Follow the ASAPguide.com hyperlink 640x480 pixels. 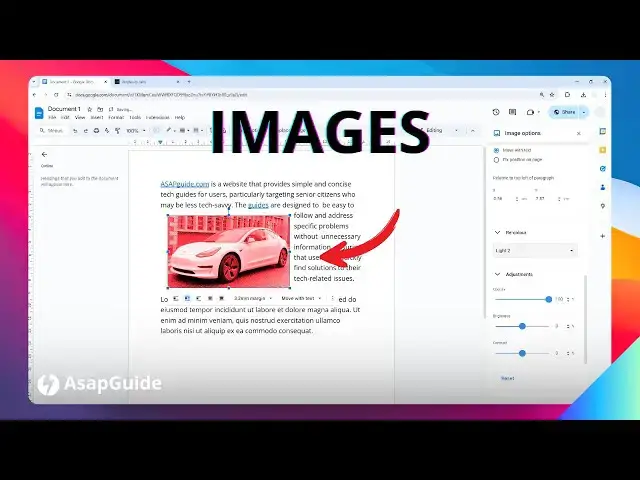pos(184,184)
